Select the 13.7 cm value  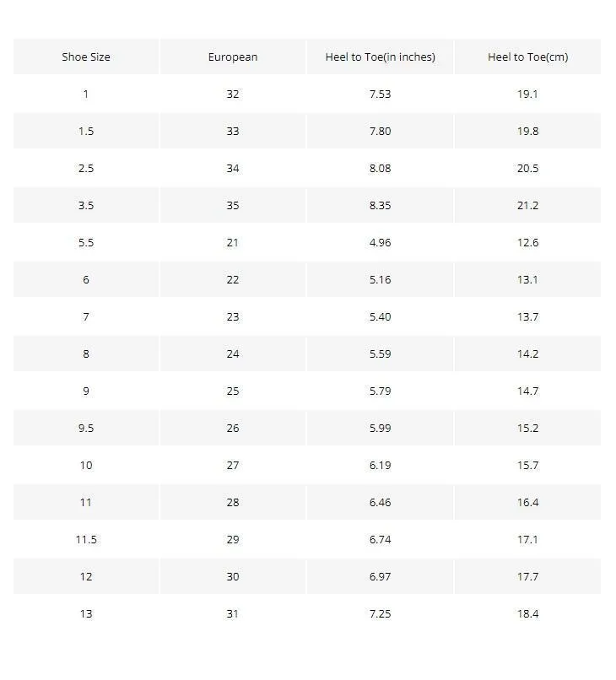pos(528,316)
